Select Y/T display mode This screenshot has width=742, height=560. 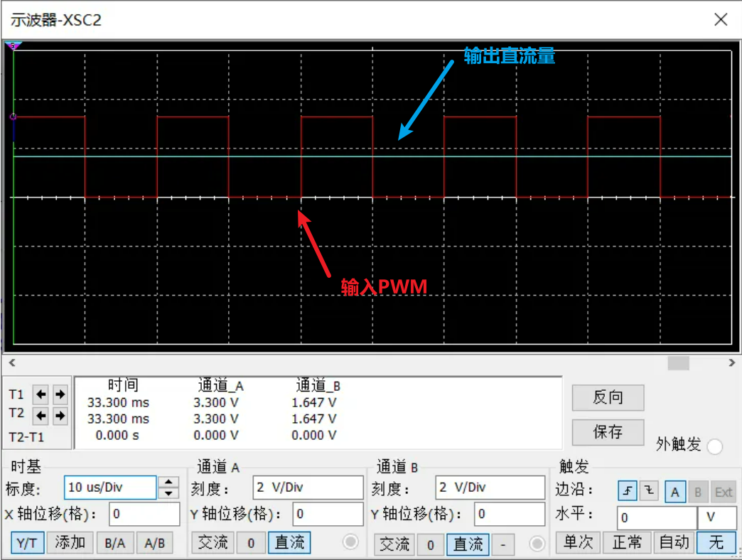tap(27, 543)
